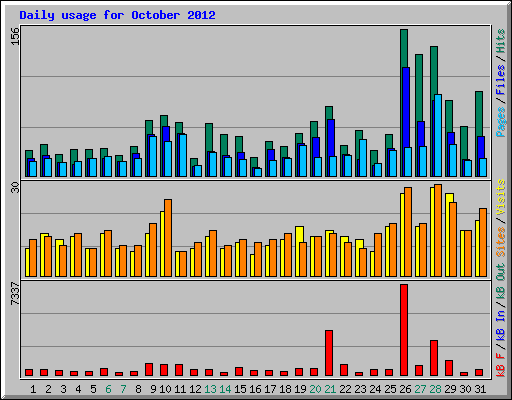Click the day 22 label on the x-axis
The height and width of the screenshot is (400, 512).
(345, 389)
